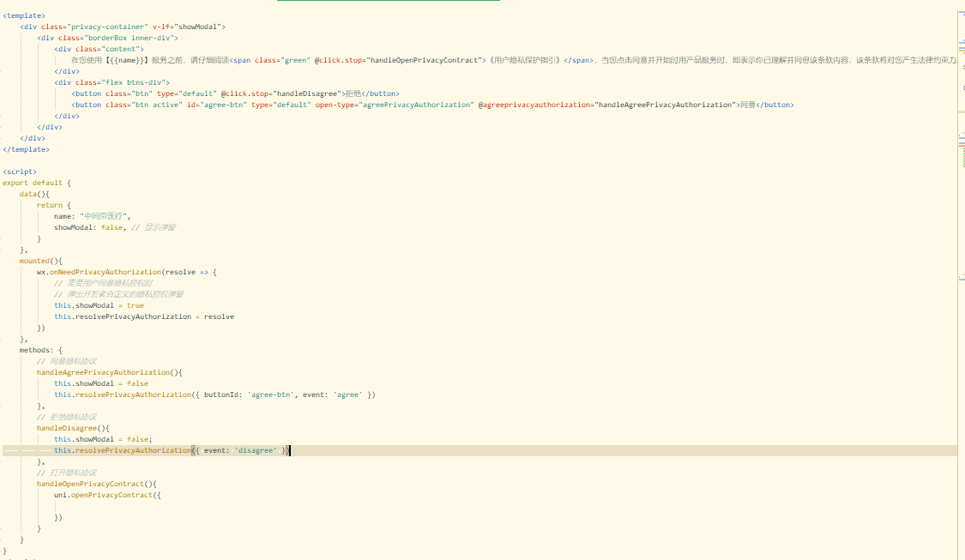Click the 'methods: {' line

[40, 350]
